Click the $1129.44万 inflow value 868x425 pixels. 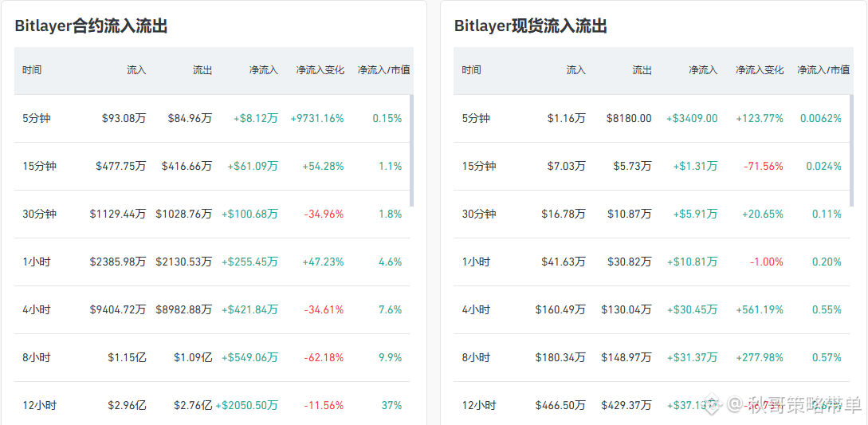[x=118, y=214]
